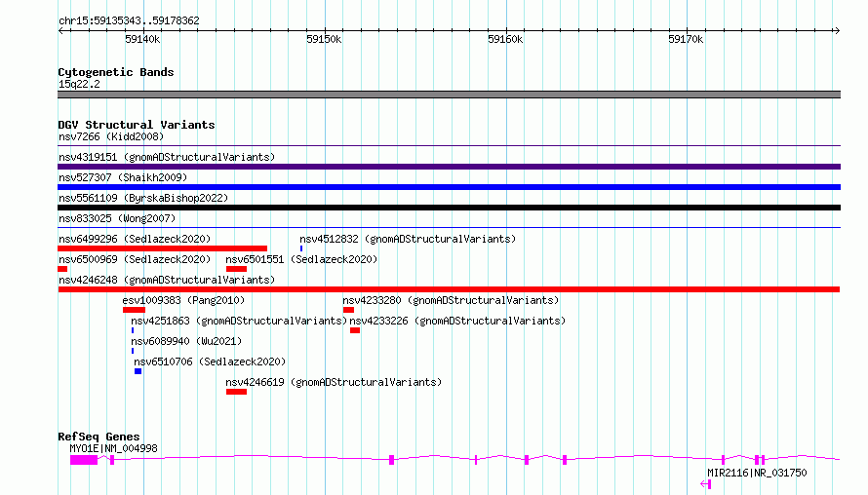Click the 15q22.2 band label
Screen dimensions: 868x495
click(x=79, y=84)
